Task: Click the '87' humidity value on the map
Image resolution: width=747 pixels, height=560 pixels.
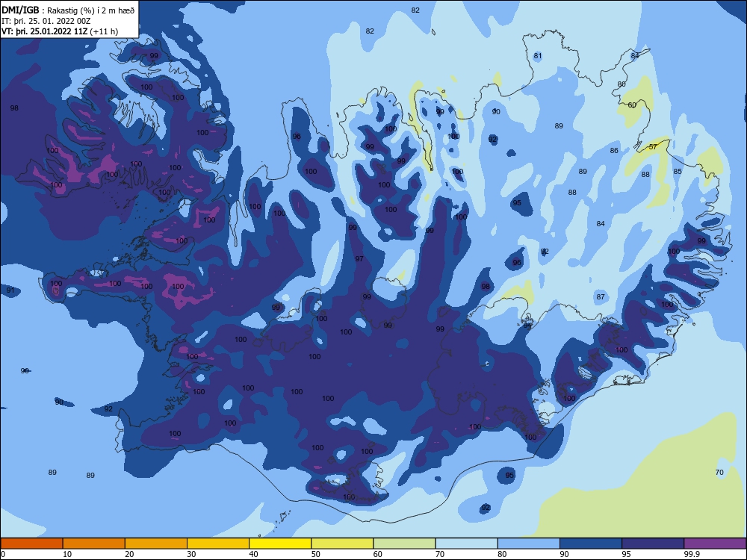Action: (x=601, y=297)
